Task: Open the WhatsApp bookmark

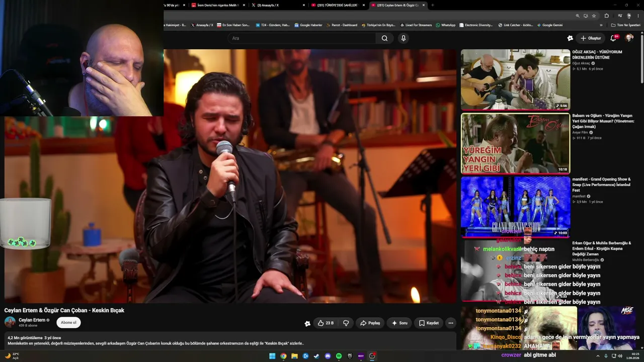Action: point(446,25)
